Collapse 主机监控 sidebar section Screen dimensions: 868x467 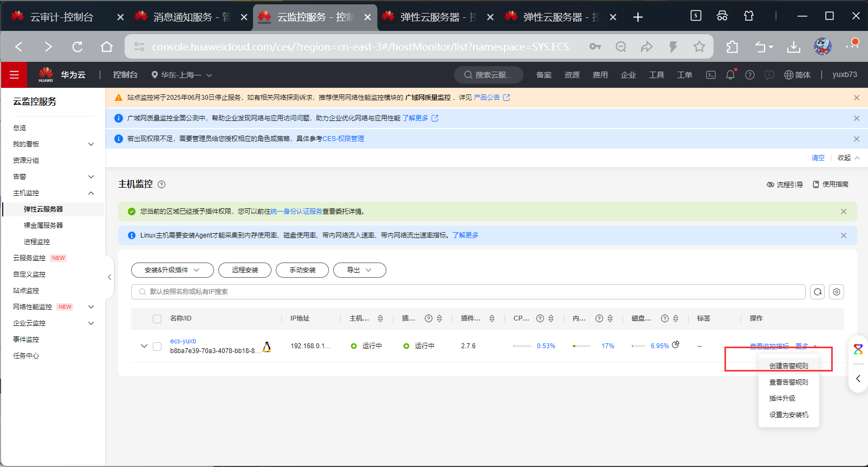(x=91, y=193)
